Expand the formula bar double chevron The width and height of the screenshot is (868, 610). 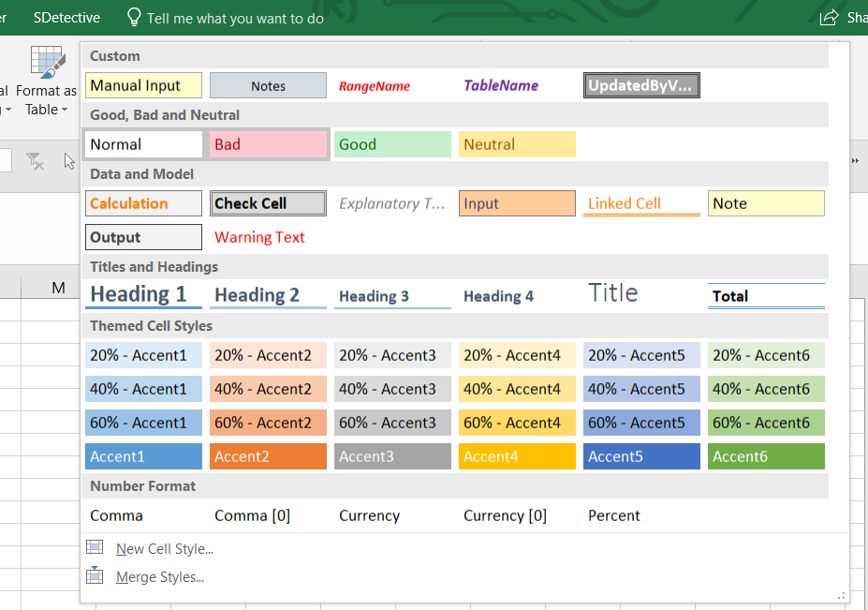[x=855, y=160]
